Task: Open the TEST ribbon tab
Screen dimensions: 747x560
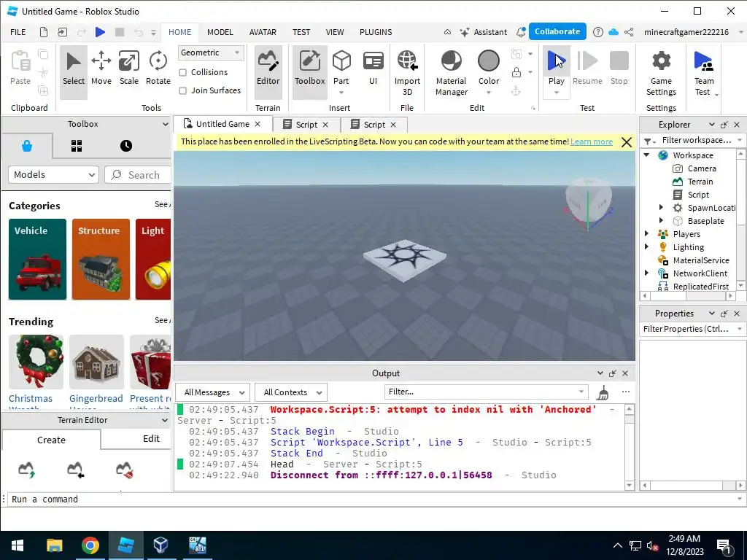Action: tap(301, 32)
